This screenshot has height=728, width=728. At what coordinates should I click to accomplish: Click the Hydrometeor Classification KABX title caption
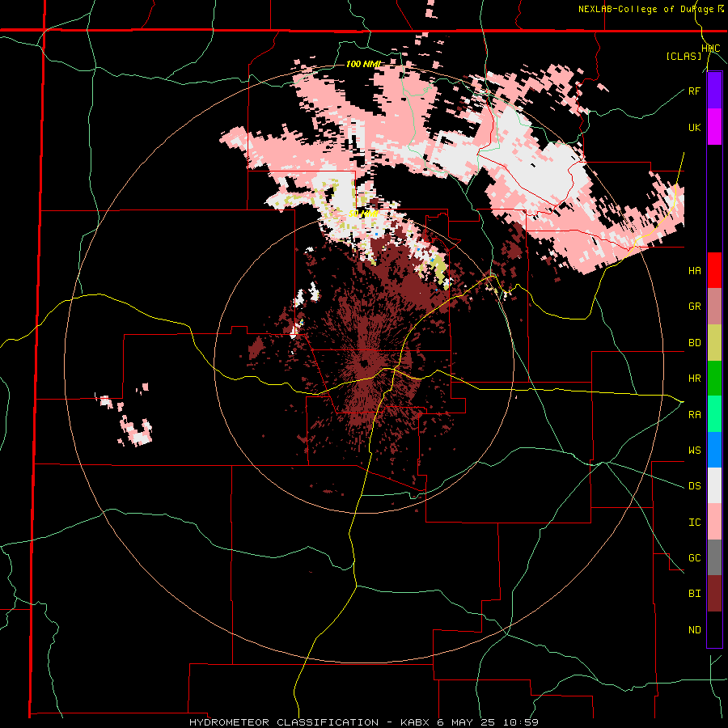click(x=364, y=722)
